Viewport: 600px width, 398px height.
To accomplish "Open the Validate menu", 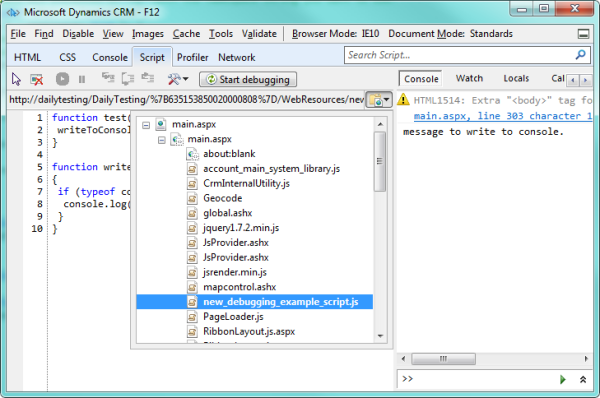I will (259, 34).
